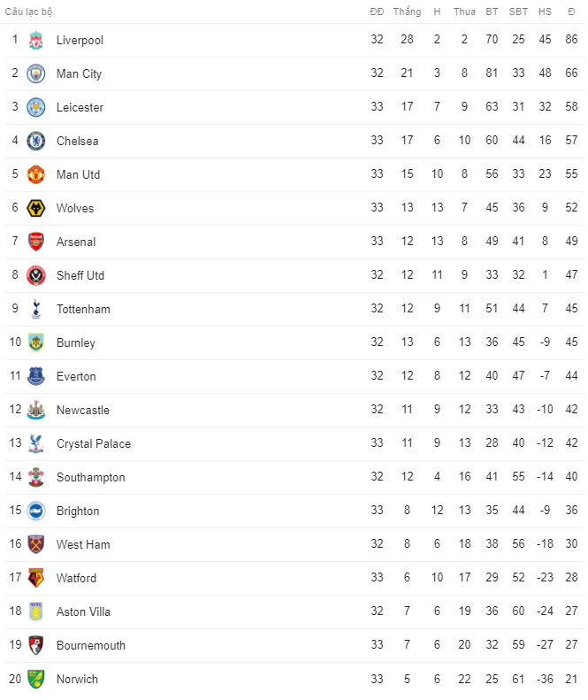
Task: Click the 'SBT' column header
Action: 518,12
